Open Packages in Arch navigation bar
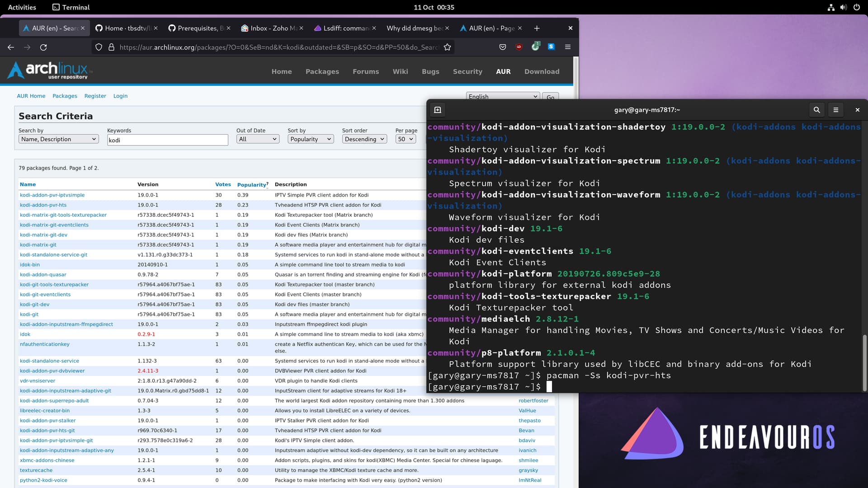This screenshot has width=868, height=488. (322, 71)
